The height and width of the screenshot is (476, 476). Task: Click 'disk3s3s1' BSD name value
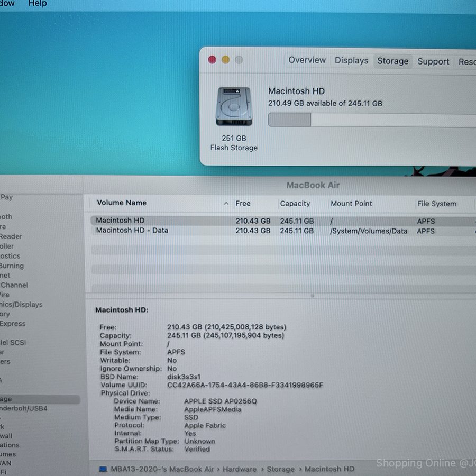(x=184, y=377)
